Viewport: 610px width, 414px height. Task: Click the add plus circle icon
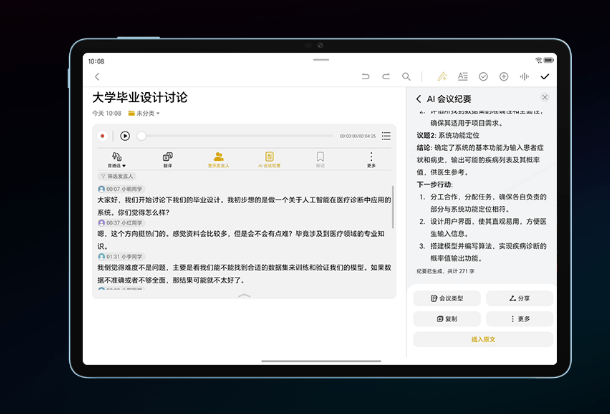tap(504, 77)
